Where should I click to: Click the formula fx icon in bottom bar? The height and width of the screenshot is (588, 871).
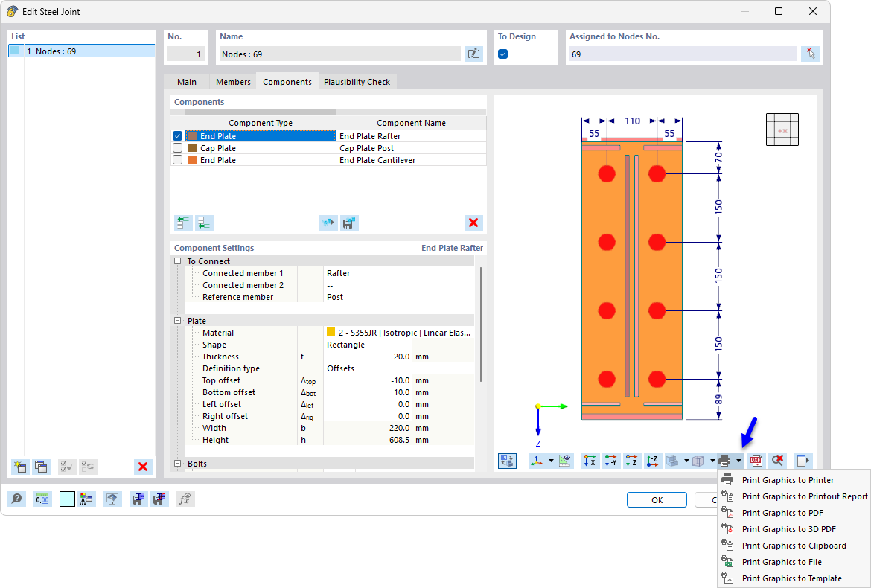click(185, 499)
